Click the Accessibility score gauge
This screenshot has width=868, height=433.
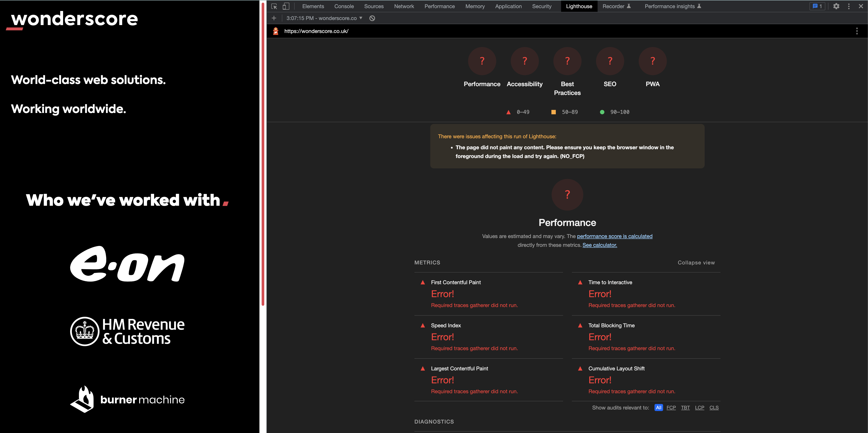524,61
